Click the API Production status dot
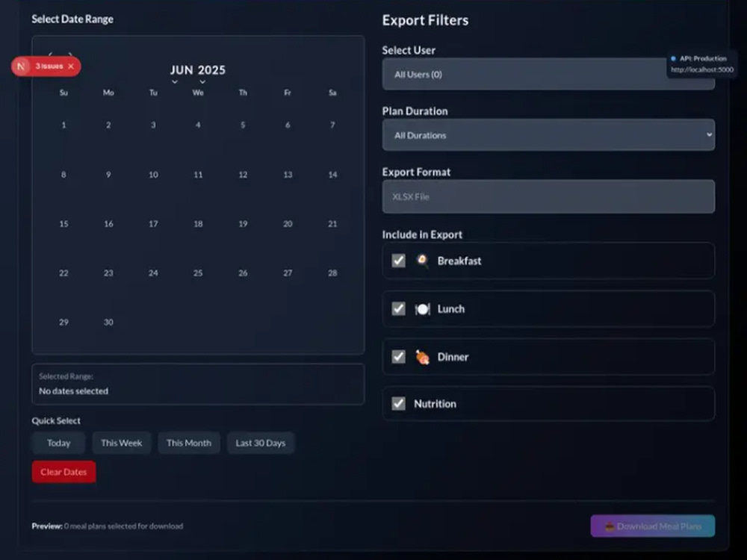 pos(673,58)
